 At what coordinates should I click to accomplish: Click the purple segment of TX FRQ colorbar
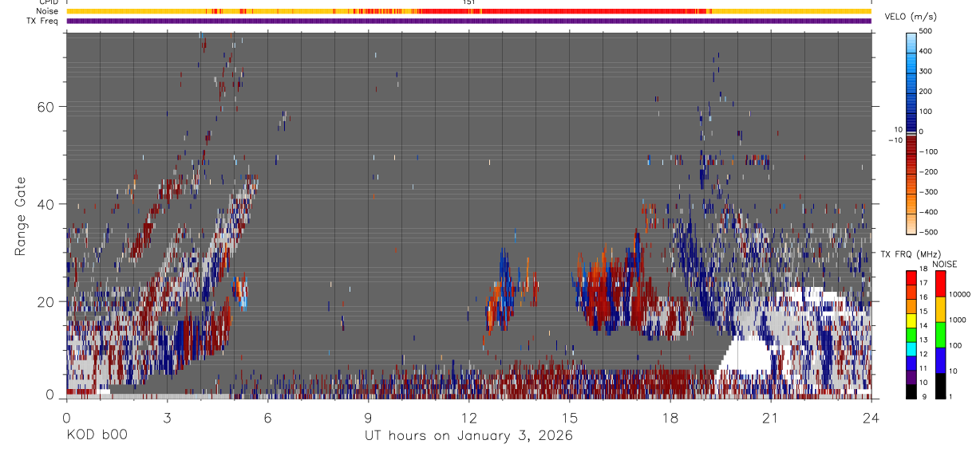pos(912,377)
